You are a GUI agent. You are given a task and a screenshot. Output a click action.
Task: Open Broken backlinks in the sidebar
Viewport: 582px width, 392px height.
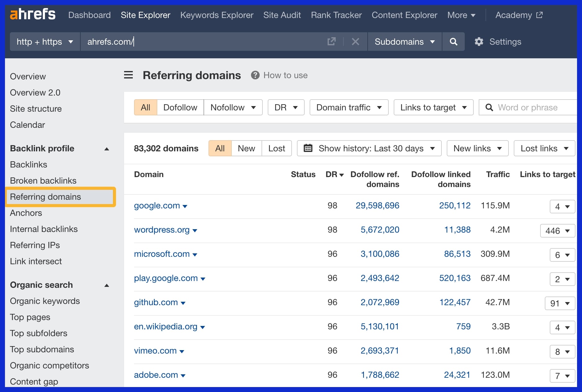(x=43, y=180)
